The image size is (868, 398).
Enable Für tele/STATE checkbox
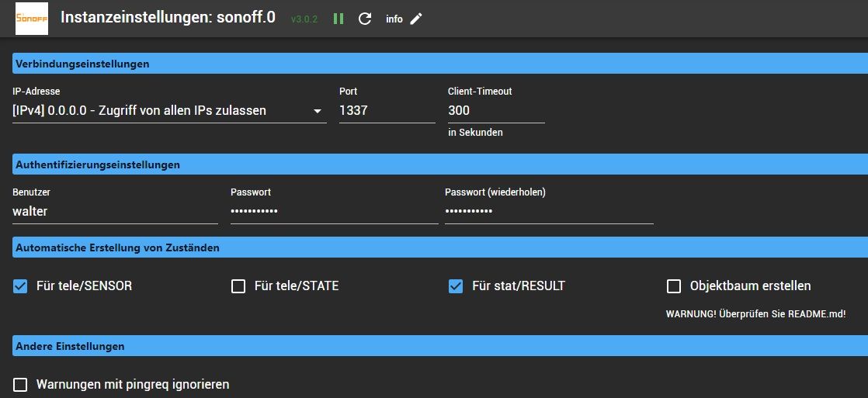point(238,286)
